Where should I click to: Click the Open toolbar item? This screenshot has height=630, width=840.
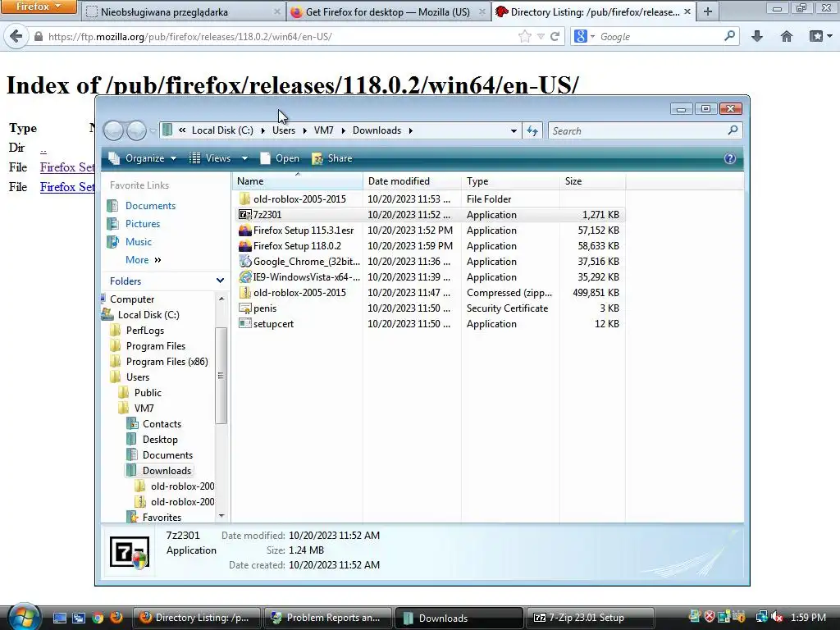[280, 158]
